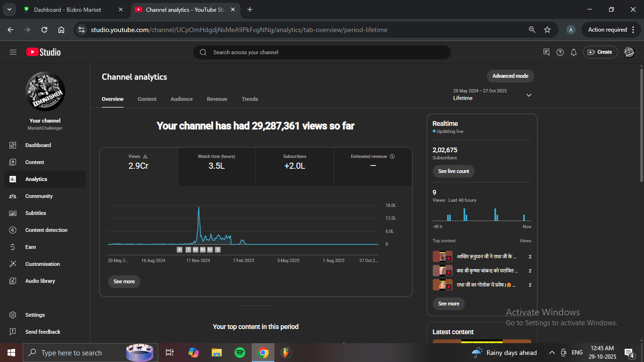Viewport: 644px width, 362px height.
Task: Click the notifications bell icon
Action: click(x=574, y=52)
